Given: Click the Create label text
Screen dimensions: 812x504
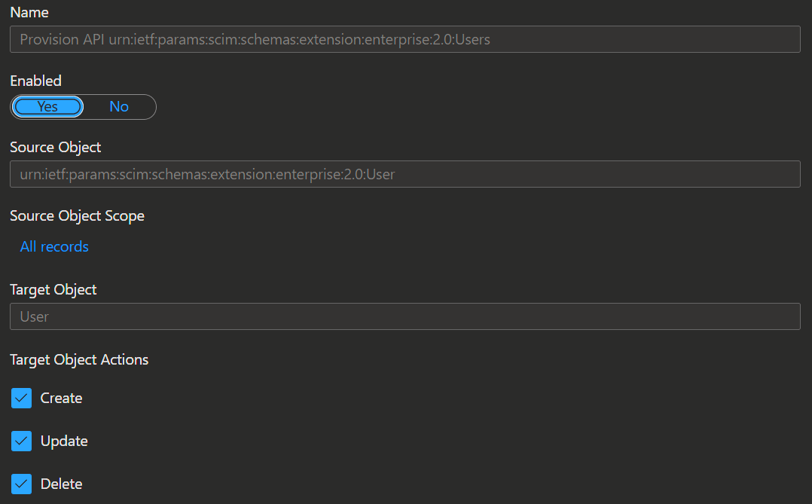Looking at the screenshot, I should pyautogui.click(x=61, y=398).
